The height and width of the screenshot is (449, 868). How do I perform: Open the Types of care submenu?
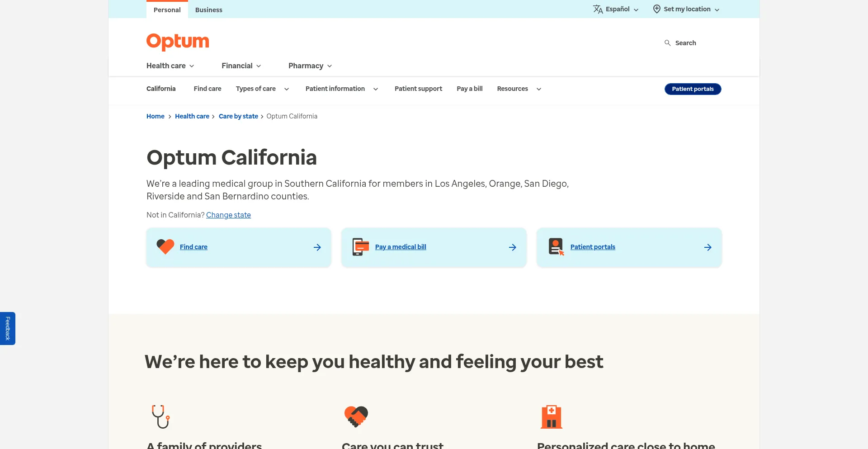(262, 89)
